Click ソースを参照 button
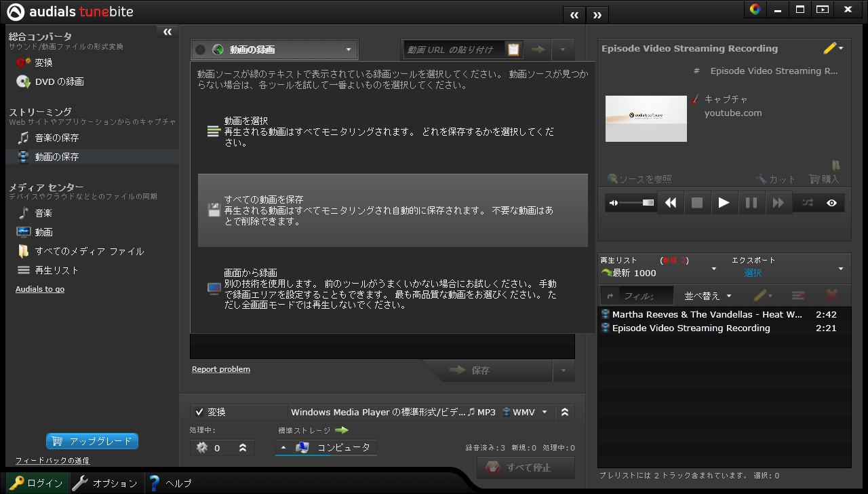Image resolution: width=868 pixels, height=494 pixels. click(x=639, y=179)
